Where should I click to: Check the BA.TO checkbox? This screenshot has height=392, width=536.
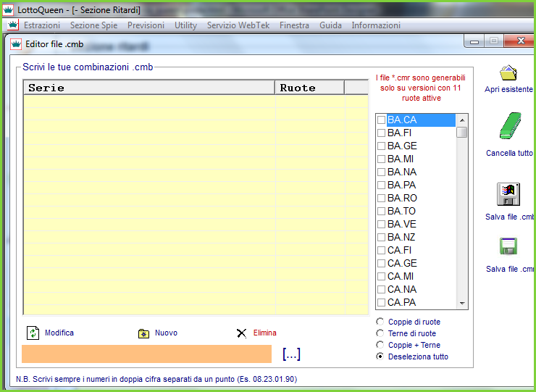click(x=381, y=211)
